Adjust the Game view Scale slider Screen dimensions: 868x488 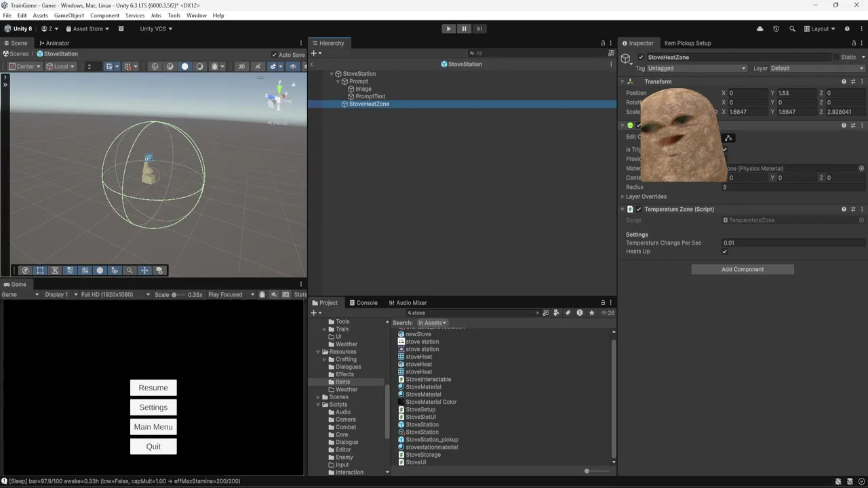click(x=179, y=295)
